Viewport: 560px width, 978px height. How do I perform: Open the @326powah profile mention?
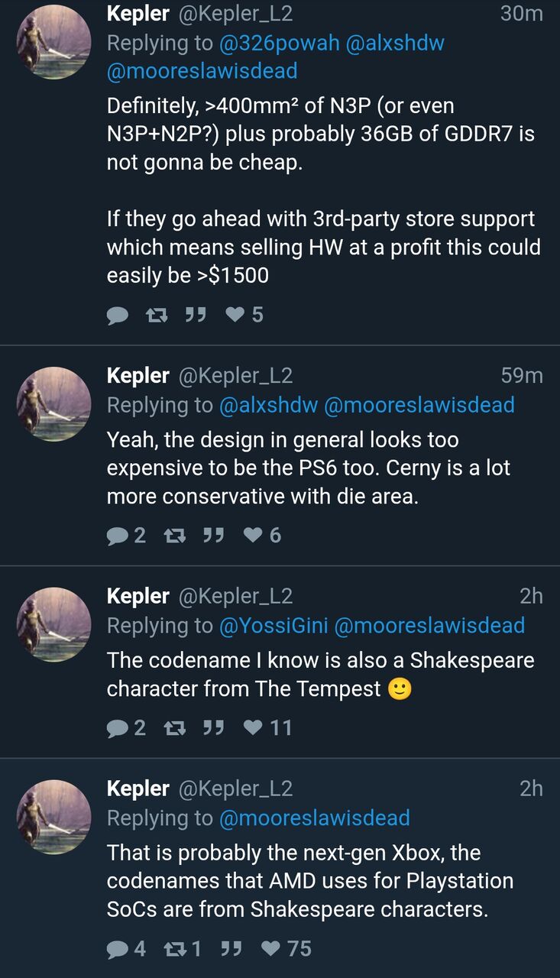click(x=279, y=44)
